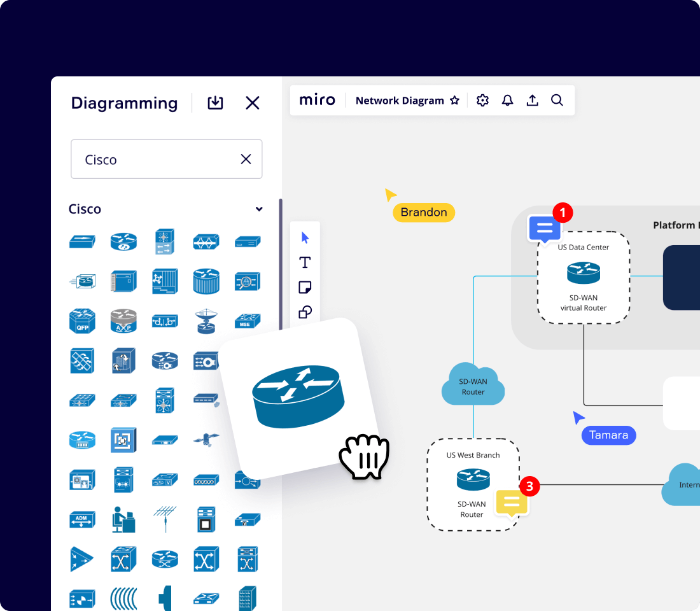The image size is (700, 611).
Task: Pick the light blue router icon in sixth row
Action: 82,440
